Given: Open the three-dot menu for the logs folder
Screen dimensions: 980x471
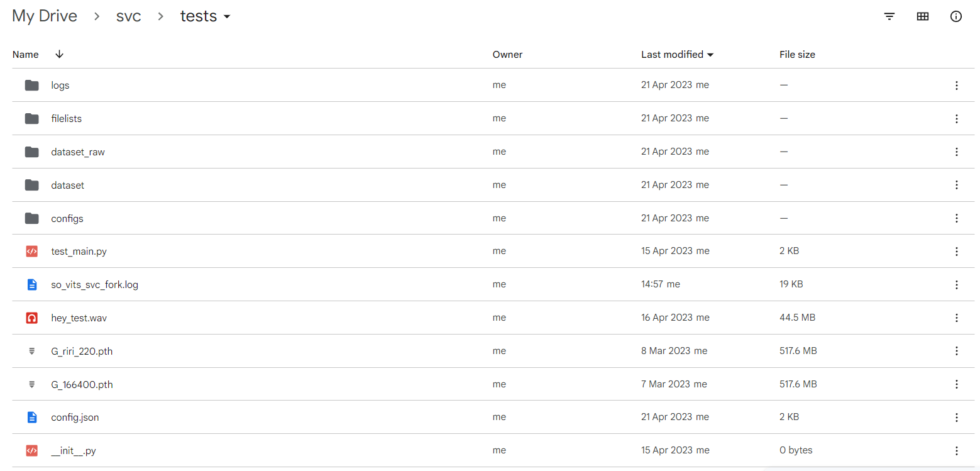Looking at the screenshot, I should pyautogui.click(x=956, y=85).
